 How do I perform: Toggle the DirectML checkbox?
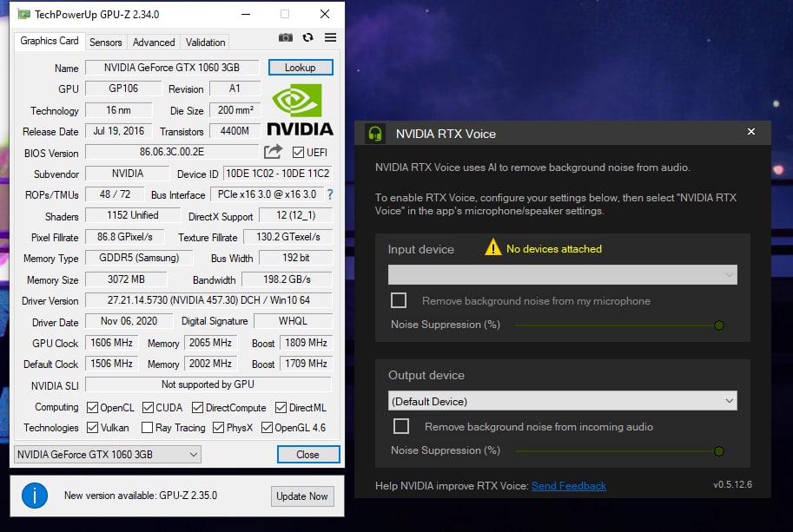pos(281,407)
